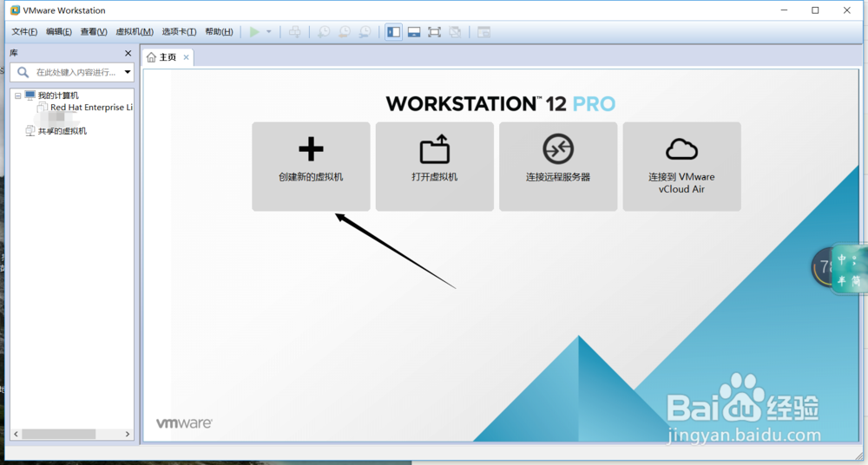Click the plus icon to create VM
Image resolution: width=868 pixels, height=465 pixels.
pyautogui.click(x=311, y=149)
